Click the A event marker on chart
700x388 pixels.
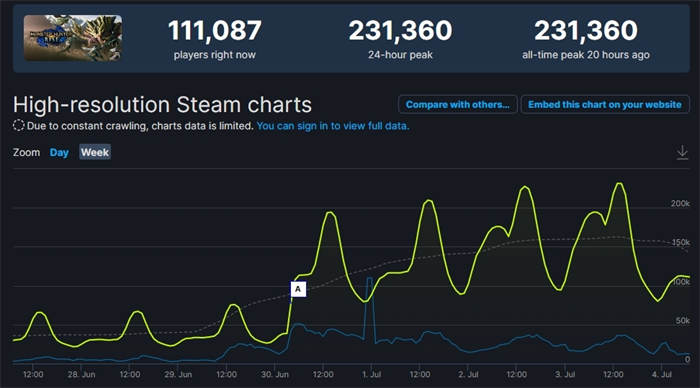(x=298, y=289)
